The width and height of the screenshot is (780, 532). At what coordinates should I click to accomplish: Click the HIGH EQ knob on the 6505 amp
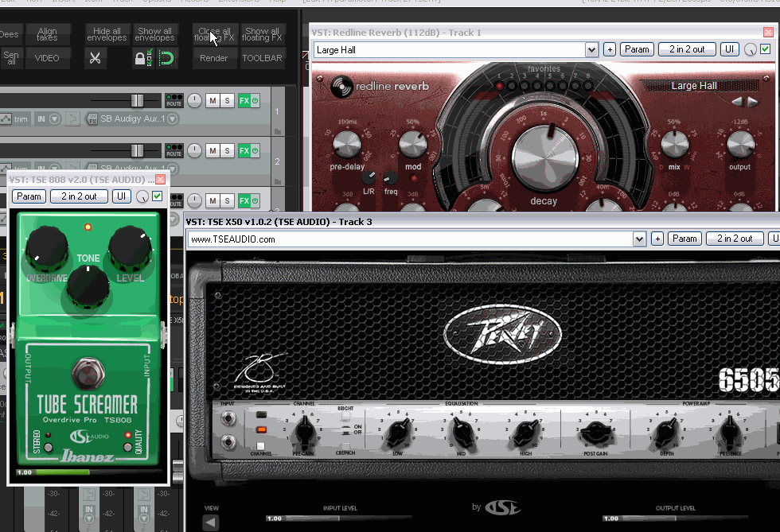click(527, 432)
